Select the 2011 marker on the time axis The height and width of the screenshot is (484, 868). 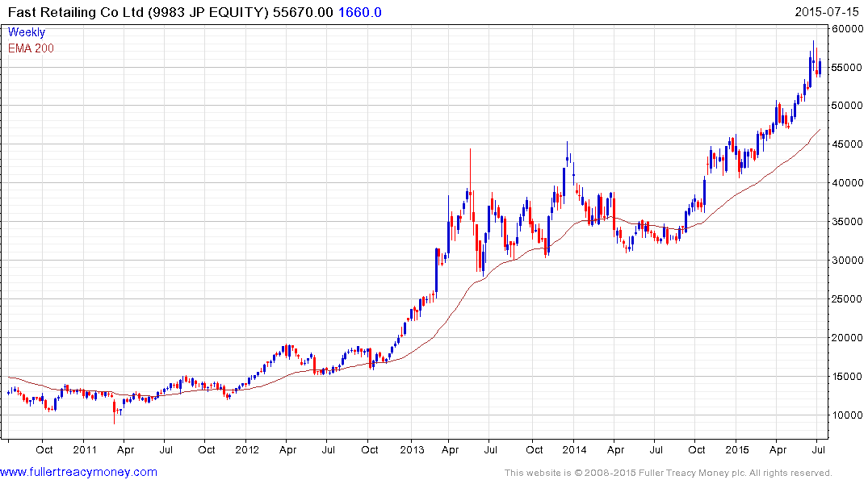[x=84, y=450]
